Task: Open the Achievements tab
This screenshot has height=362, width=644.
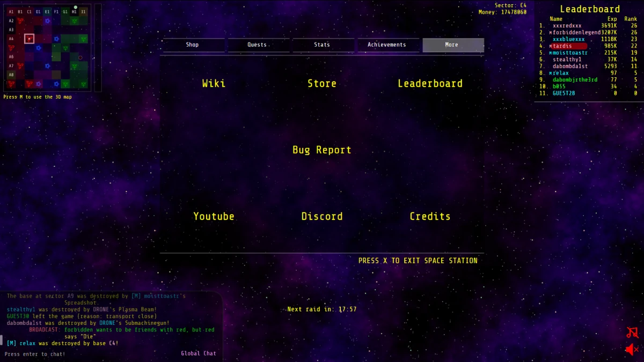Action: 388,45
